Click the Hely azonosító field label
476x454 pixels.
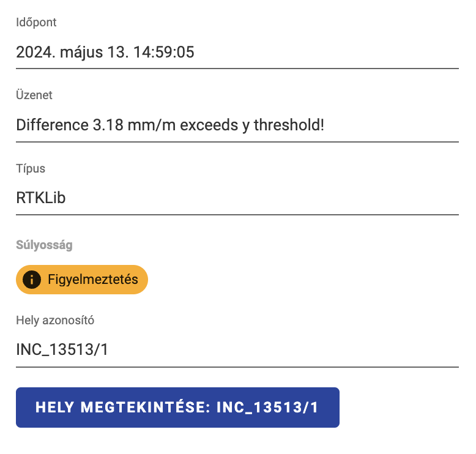point(55,319)
